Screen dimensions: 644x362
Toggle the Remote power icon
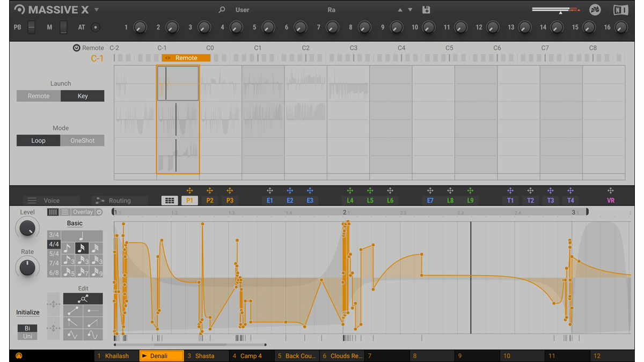[x=77, y=48]
